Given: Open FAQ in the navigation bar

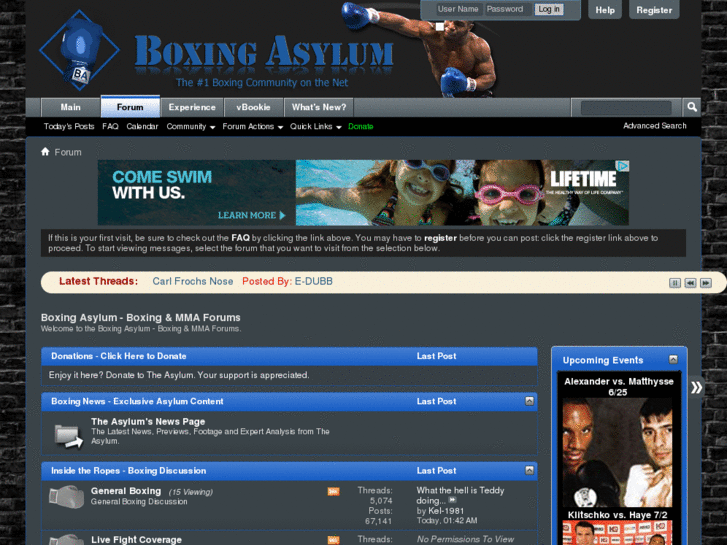Looking at the screenshot, I should [110, 126].
